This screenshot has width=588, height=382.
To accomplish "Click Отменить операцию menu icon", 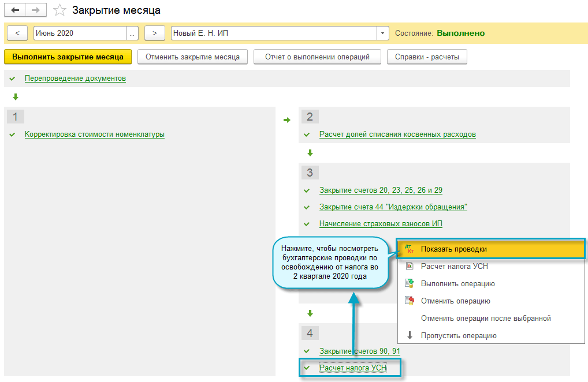I will coord(410,301).
